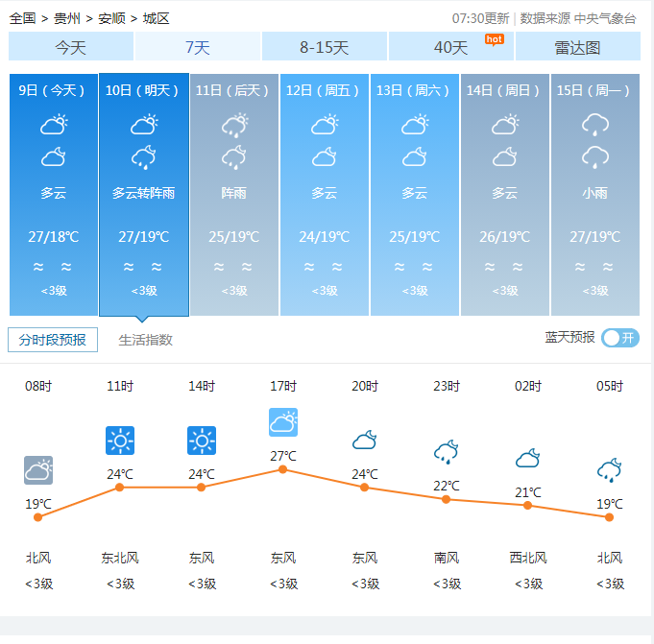Select the 13日（周六）forecast card
The image size is (654, 644).
click(414, 195)
